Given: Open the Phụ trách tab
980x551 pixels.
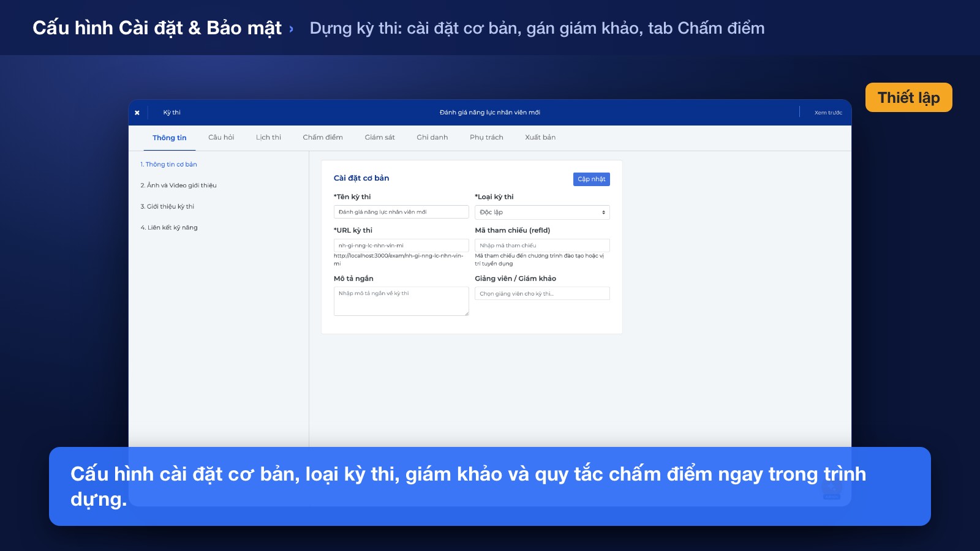Looking at the screenshot, I should 486,137.
